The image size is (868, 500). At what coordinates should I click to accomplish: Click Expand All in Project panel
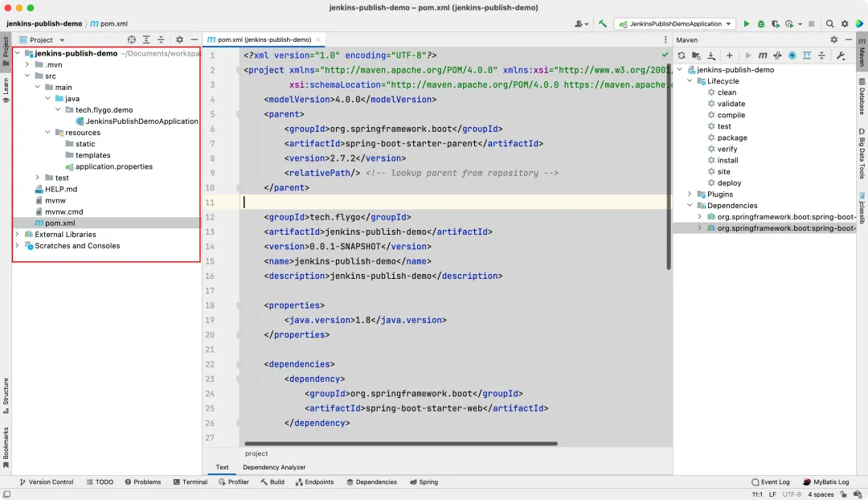coord(146,40)
